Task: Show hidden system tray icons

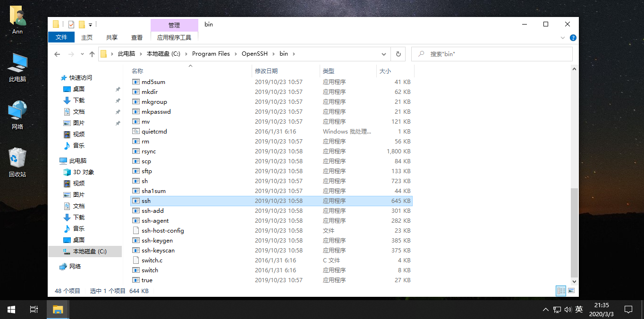Action: coord(546,310)
